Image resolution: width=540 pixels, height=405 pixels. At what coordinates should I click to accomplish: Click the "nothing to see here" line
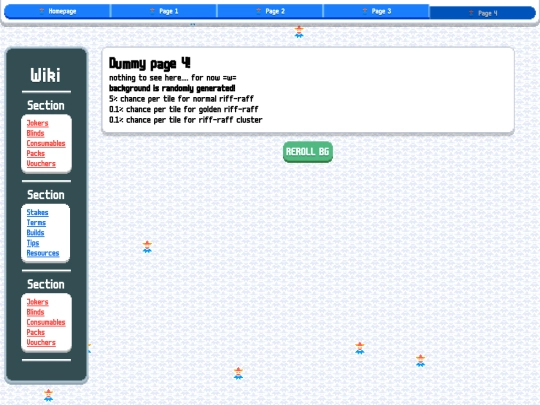coord(173,78)
